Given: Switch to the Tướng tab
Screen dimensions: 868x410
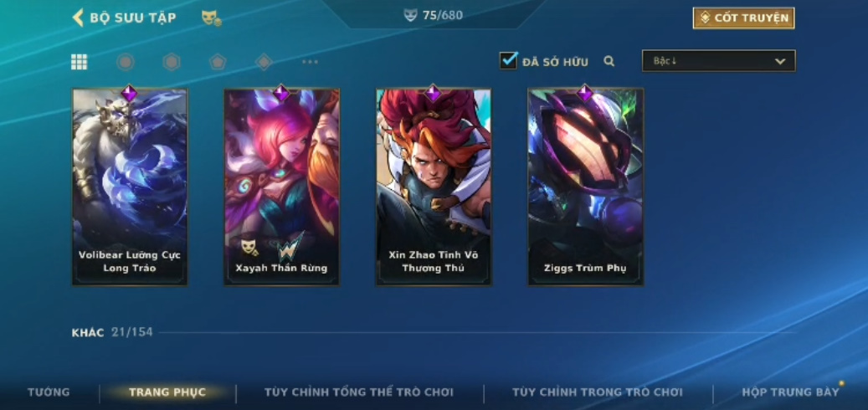Looking at the screenshot, I should coord(49,392).
